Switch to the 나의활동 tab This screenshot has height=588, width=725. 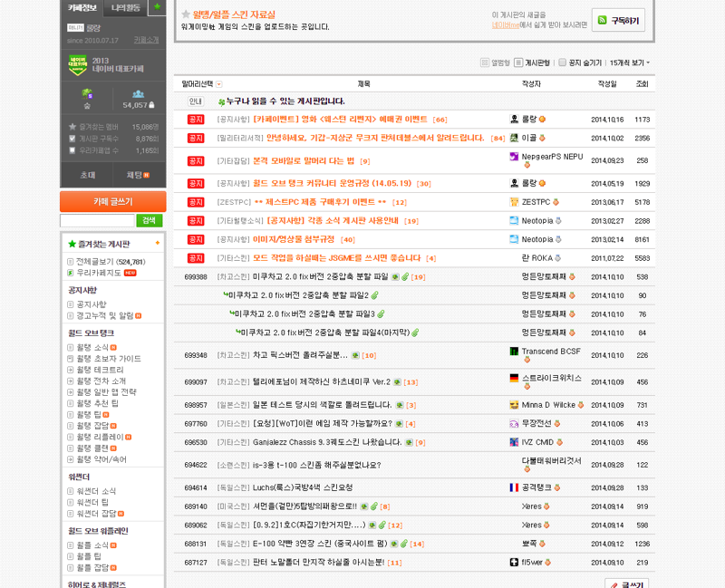pyautogui.click(x=126, y=8)
